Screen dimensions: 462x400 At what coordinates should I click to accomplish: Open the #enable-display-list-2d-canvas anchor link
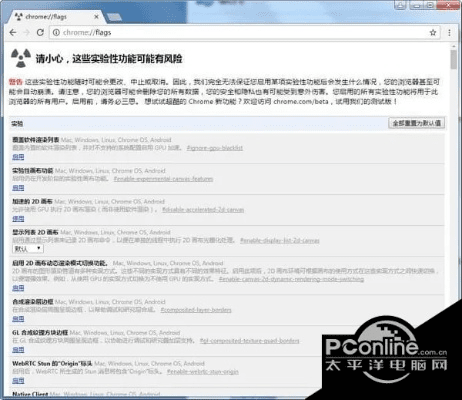[x=280, y=240]
